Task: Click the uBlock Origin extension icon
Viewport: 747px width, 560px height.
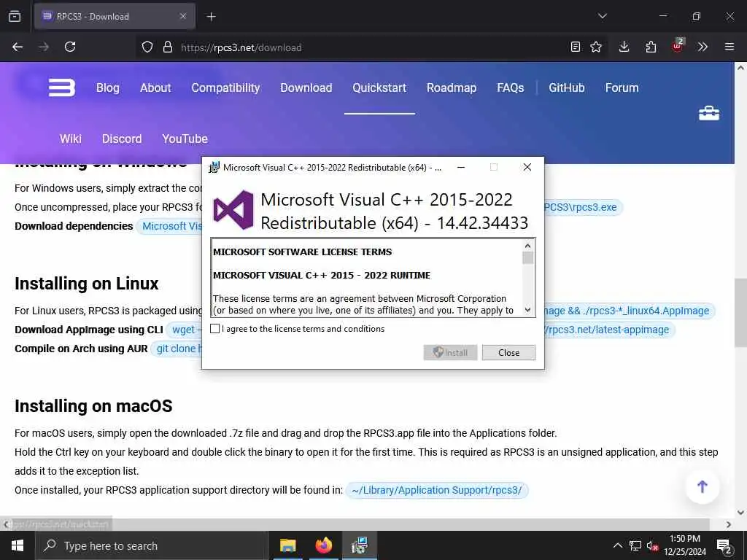Action: coord(678,46)
